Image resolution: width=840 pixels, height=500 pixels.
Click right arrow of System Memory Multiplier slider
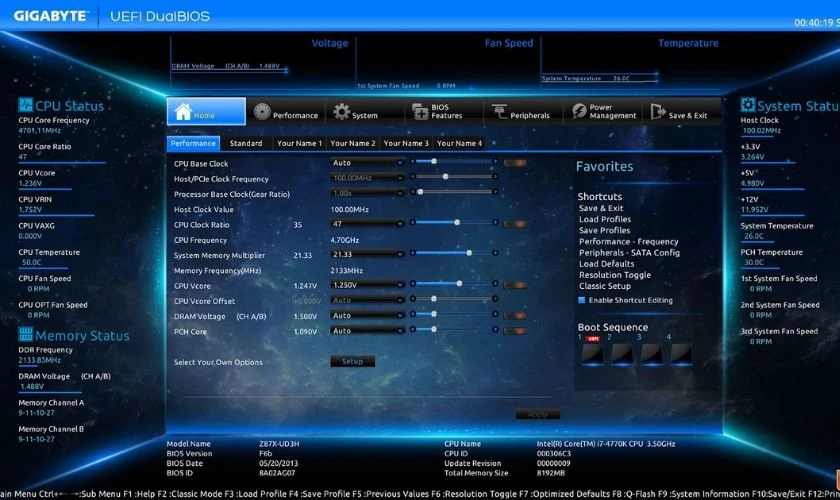(495, 253)
